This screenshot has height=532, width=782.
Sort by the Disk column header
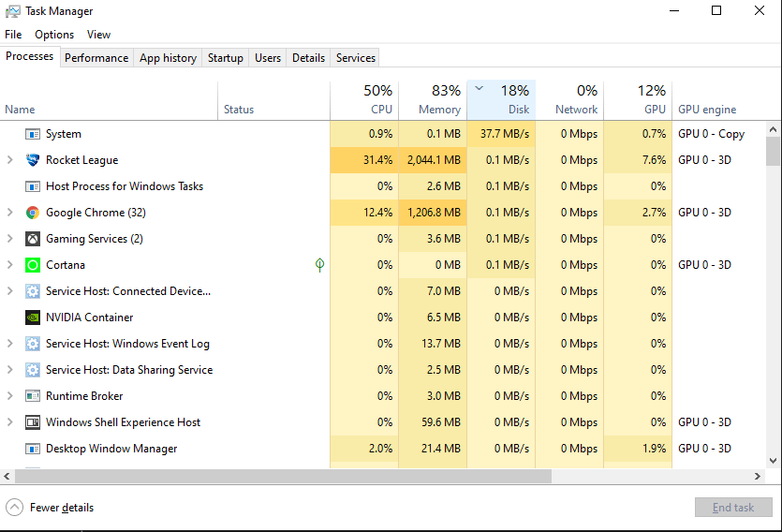click(x=501, y=100)
